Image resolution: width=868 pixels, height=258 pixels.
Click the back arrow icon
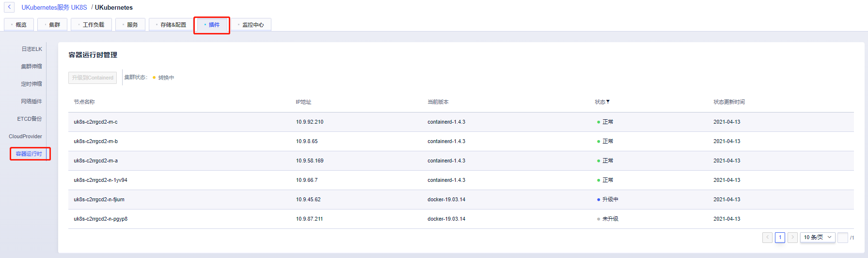[x=9, y=7]
